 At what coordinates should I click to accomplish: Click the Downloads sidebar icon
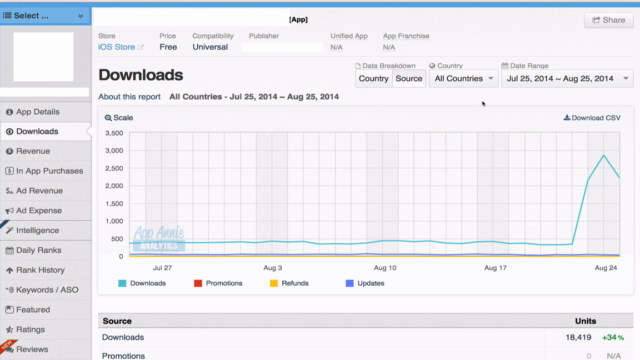coord(9,131)
